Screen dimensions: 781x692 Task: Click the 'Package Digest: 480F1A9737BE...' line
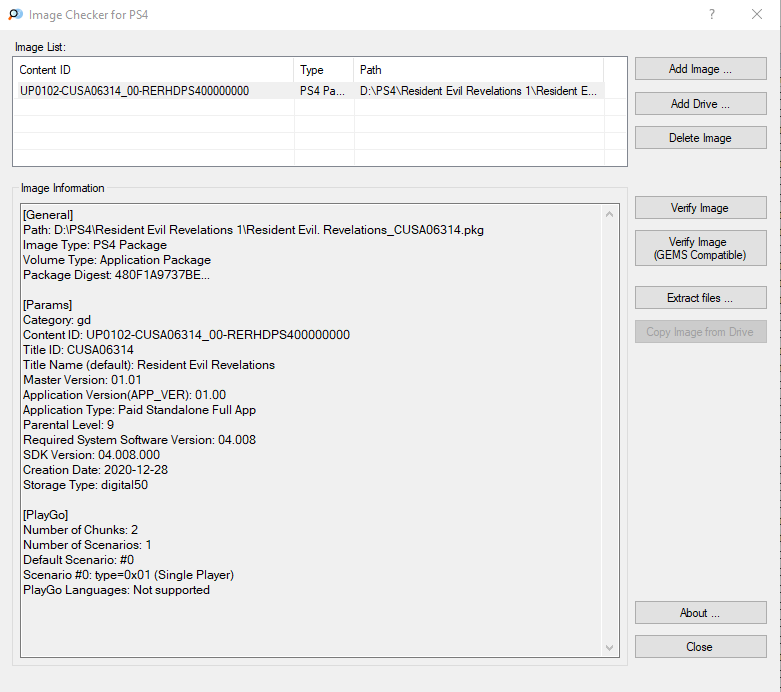(x=116, y=275)
